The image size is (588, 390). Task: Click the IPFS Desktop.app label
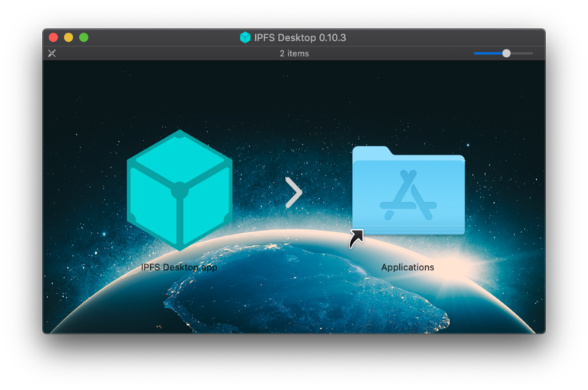(x=179, y=267)
